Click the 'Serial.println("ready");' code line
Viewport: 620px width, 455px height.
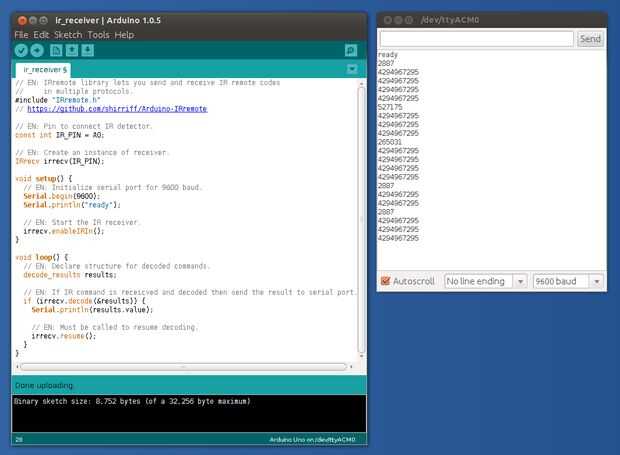[x=72, y=205]
